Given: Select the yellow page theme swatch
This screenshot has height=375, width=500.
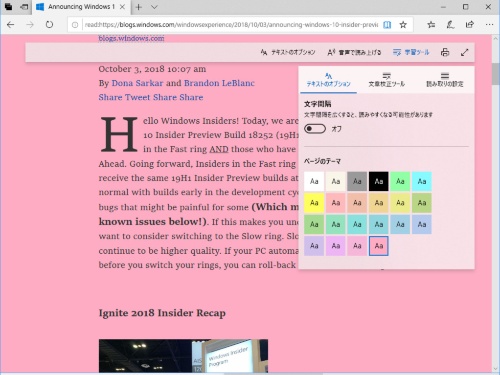Looking at the screenshot, I should pos(314,203).
